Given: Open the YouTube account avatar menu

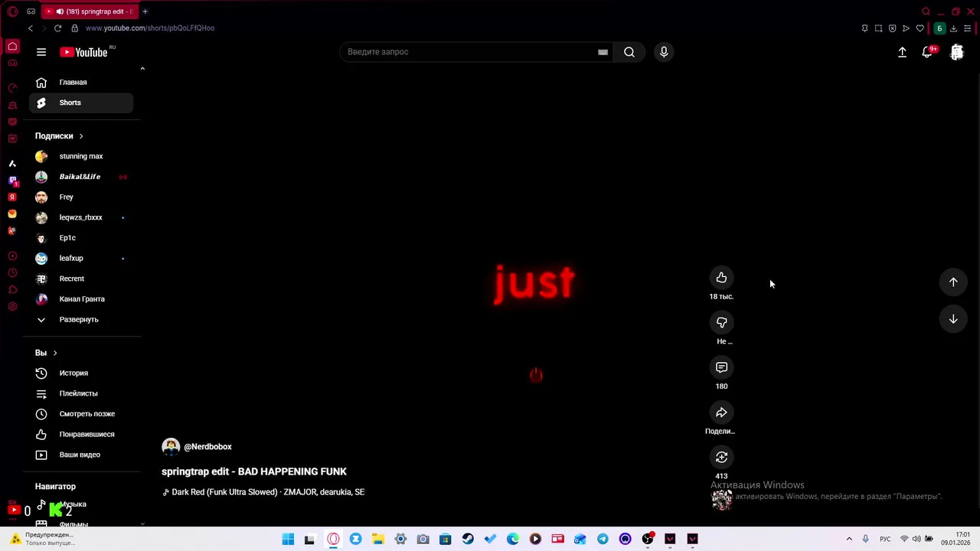Looking at the screenshot, I should [x=957, y=52].
